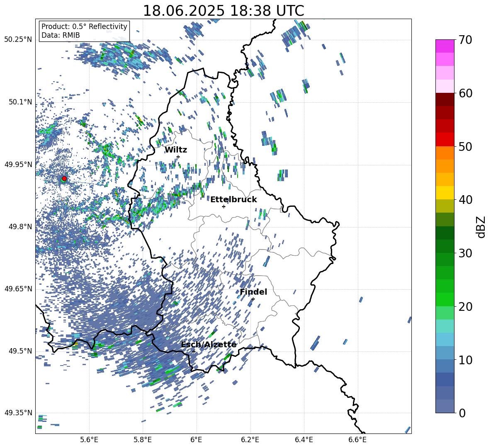Click the 49.35°N latitude label
This screenshot has height=448, width=491.
18,413
